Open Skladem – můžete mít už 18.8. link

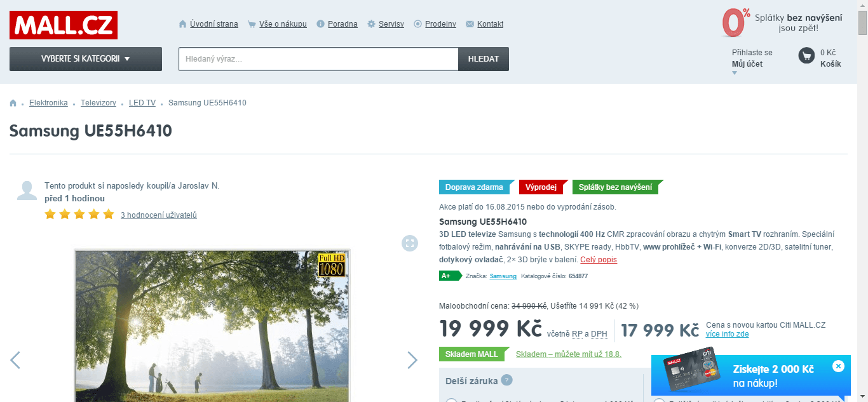[569, 354]
